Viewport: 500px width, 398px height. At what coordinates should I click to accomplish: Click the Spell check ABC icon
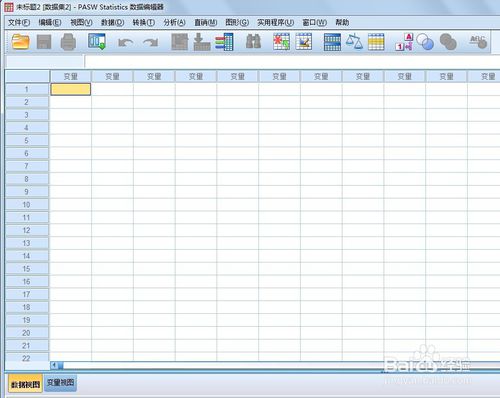478,42
